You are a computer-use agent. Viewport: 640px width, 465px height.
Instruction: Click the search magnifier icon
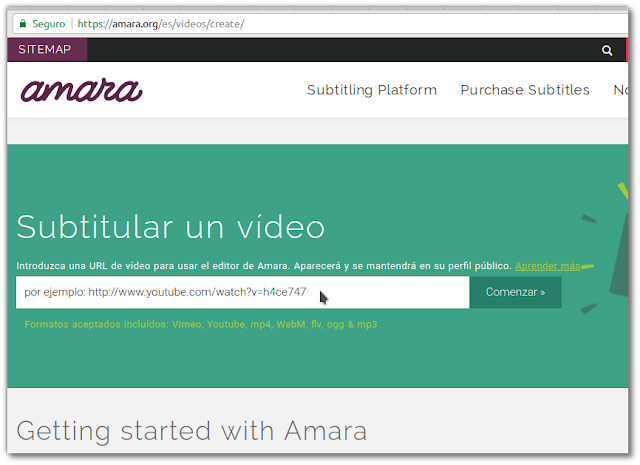(607, 50)
